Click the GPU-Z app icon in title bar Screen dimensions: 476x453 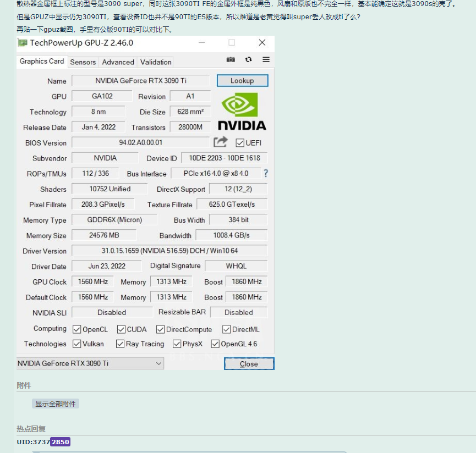(x=23, y=43)
